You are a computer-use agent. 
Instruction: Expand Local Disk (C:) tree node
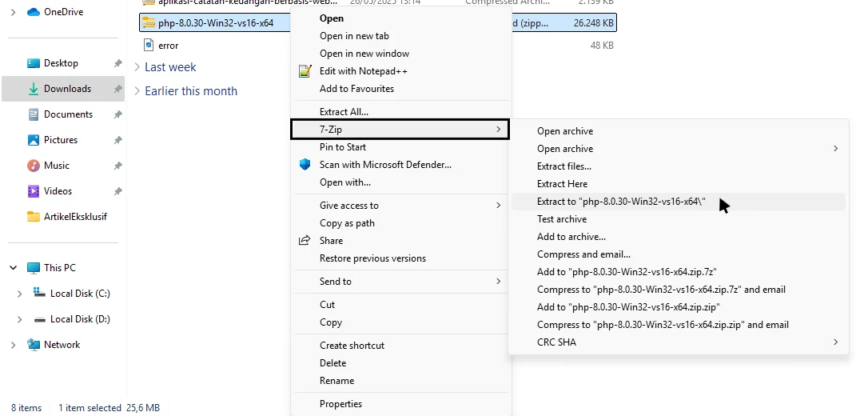point(19,294)
